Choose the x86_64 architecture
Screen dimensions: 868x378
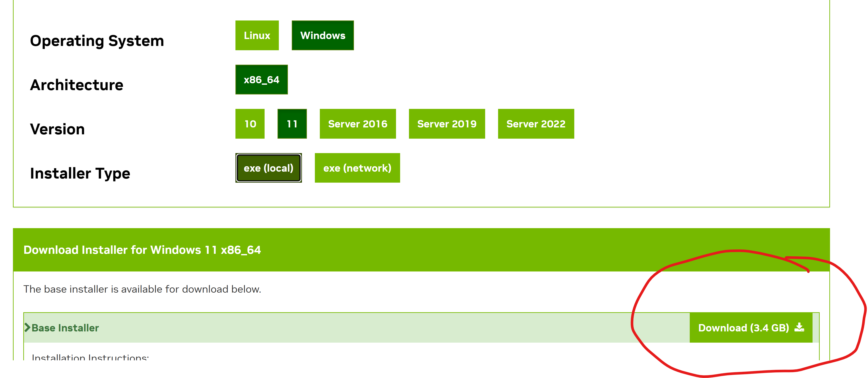click(x=262, y=79)
